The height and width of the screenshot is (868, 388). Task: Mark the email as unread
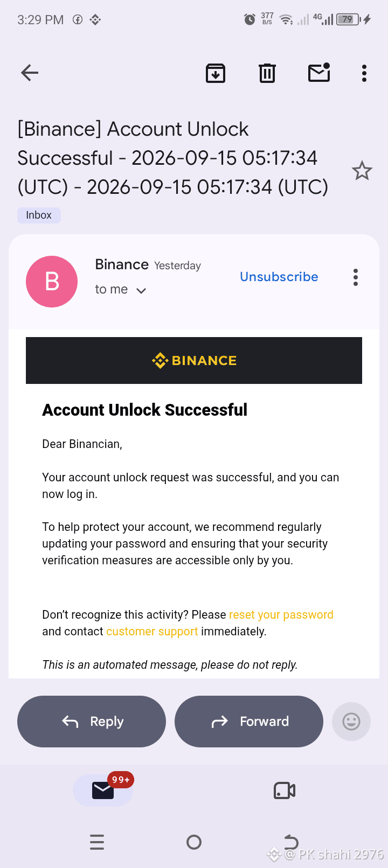[319, 73]
